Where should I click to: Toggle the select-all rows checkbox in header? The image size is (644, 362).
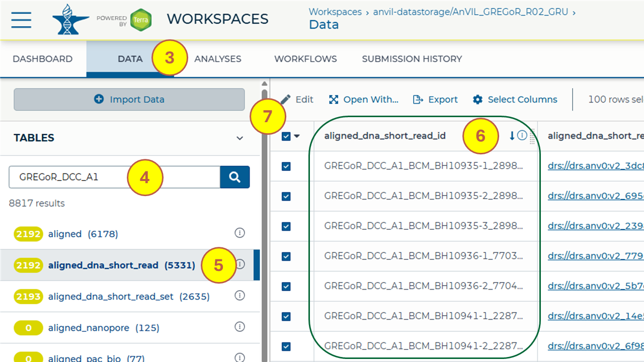pyautogui.click(x=286, y=136)
